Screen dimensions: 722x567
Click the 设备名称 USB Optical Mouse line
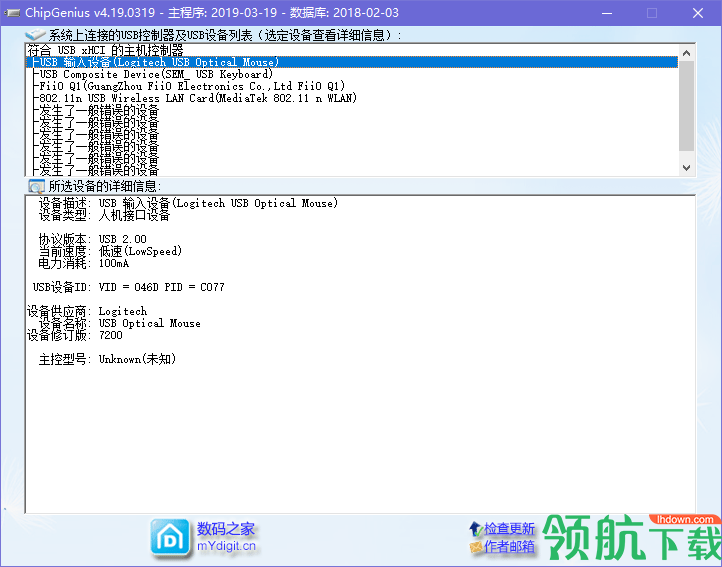[x=120, y=323]
